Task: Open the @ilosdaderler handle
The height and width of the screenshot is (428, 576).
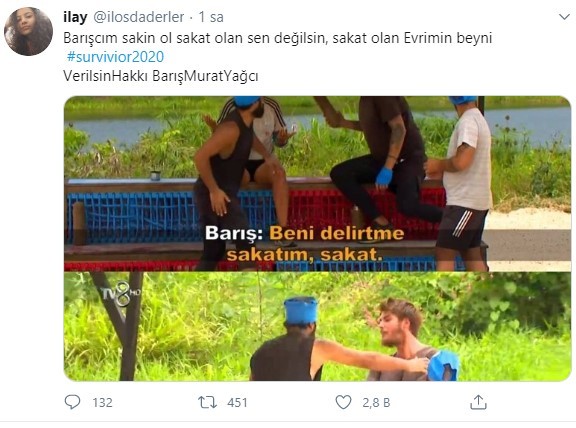Action: coord(139,17)
